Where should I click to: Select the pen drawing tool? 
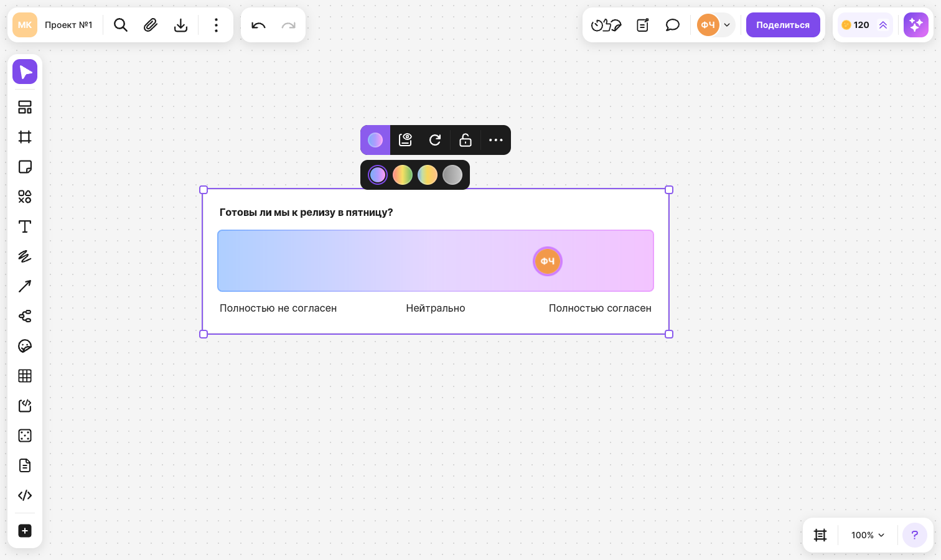[25, 256]
